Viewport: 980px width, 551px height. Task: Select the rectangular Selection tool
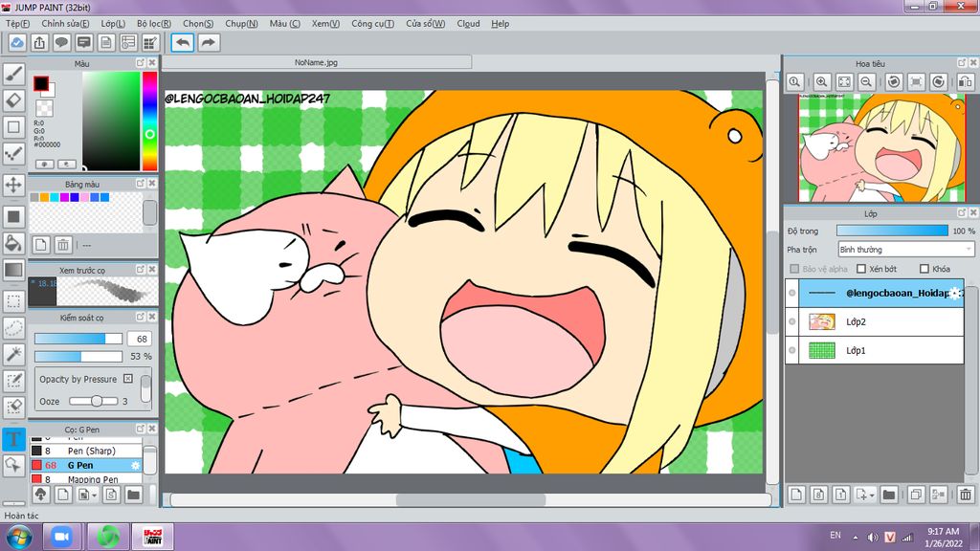(x=13, y=301)
